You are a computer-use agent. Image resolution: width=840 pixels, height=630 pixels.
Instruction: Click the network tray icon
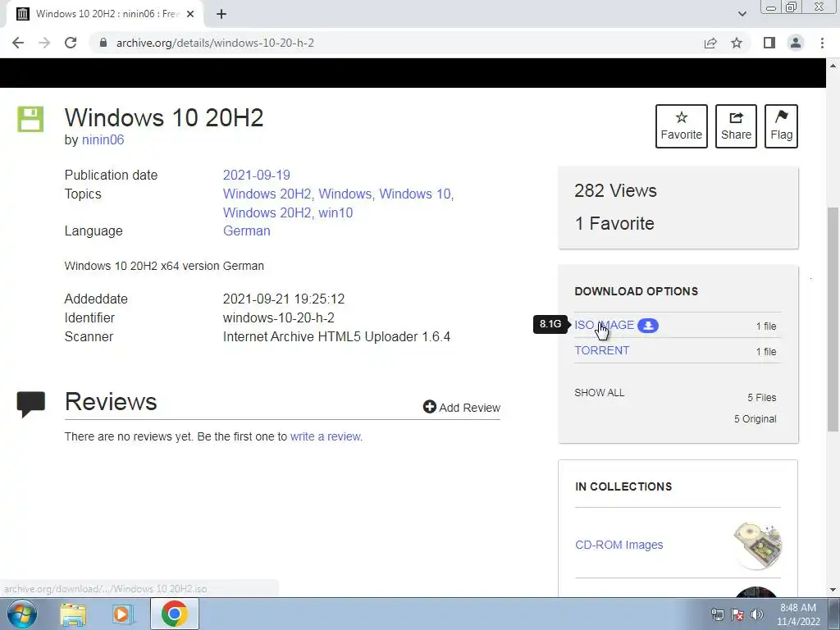tap(717, 614)
